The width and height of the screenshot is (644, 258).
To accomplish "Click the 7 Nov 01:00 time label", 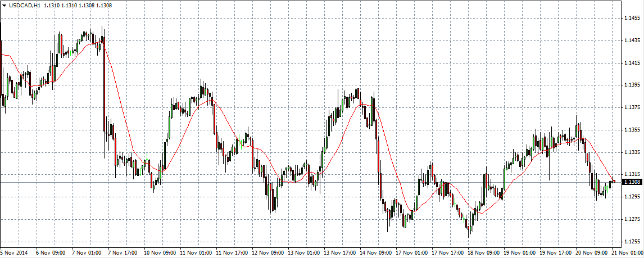I will [85, 253].
